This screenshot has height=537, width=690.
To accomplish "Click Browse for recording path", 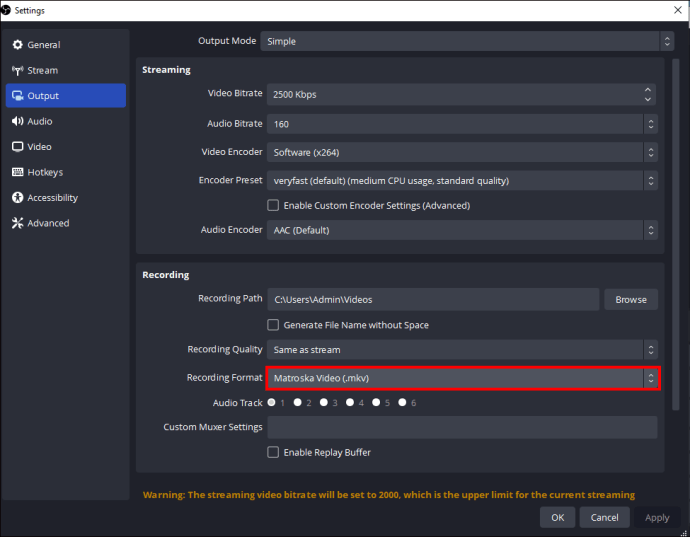I will point(631,299).
